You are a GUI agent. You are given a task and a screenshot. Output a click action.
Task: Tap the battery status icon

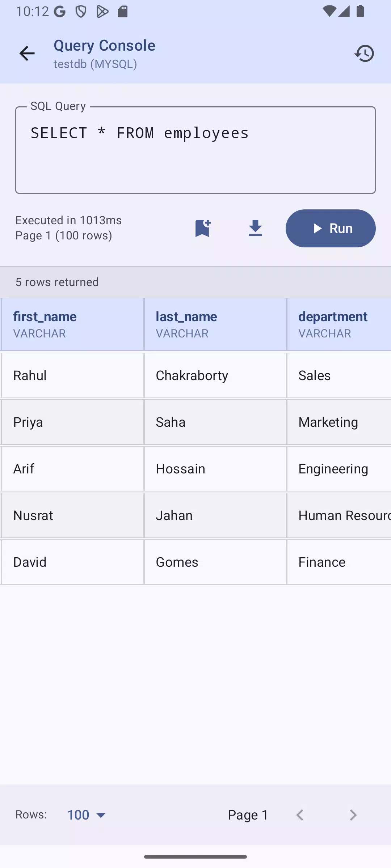tap(360, 12)
